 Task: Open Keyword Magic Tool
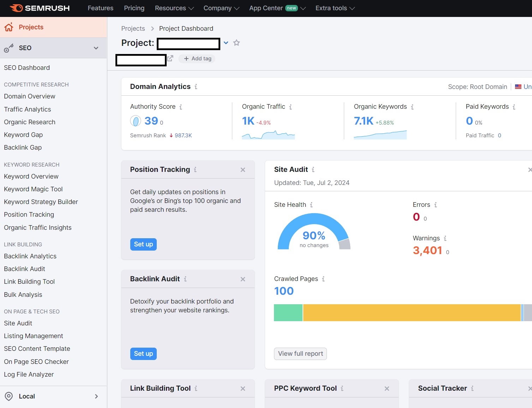coord(33,189)
